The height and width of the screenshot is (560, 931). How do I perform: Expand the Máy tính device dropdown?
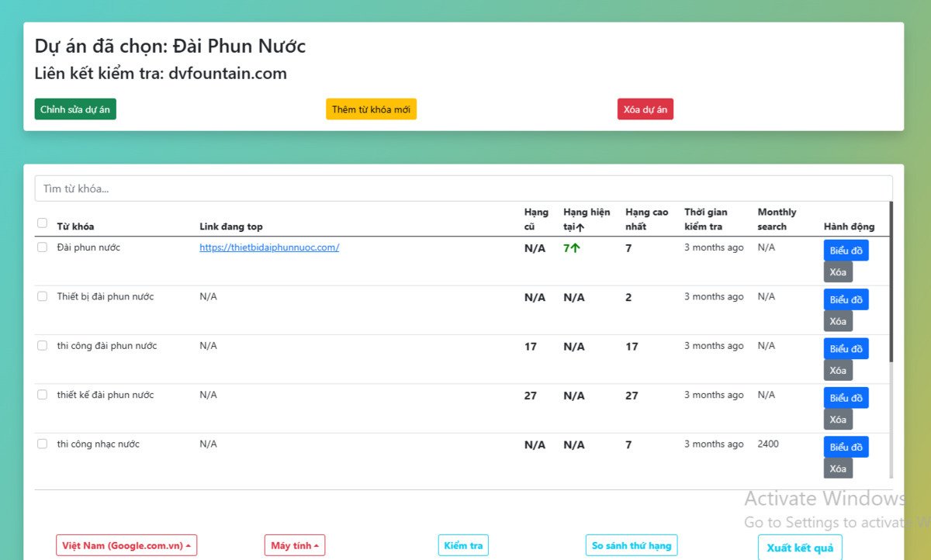295,545
